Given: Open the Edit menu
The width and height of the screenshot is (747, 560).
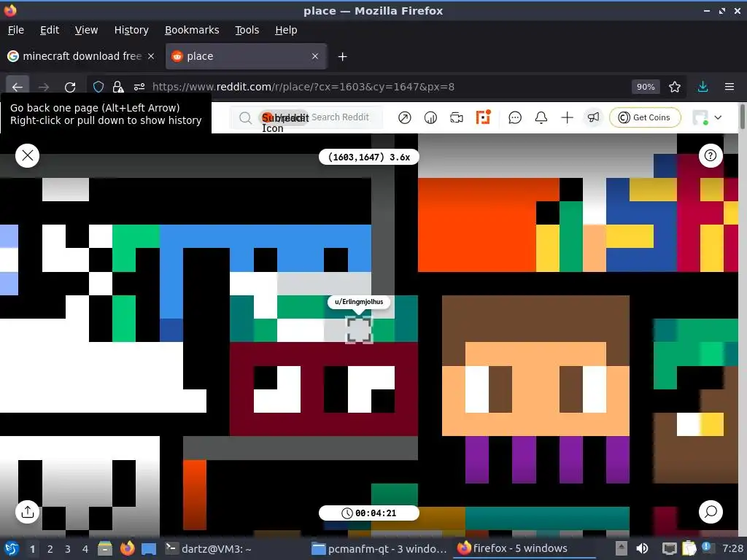Looking at the screenshot, I should [50, 30].
